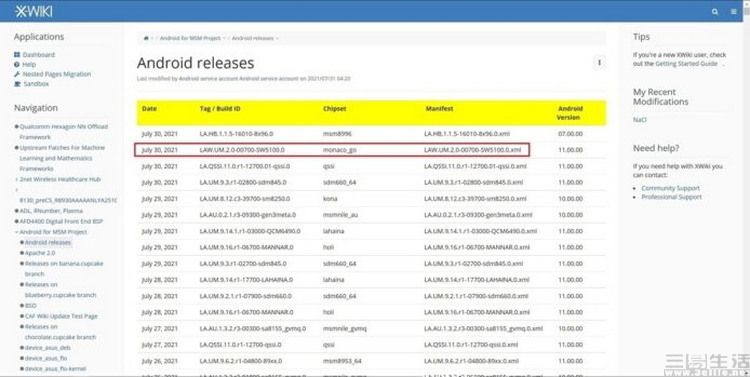
Task: Open manifest LA.QSSI.11.0.r1-12700.01-qssi.0.xml
Action: point(475,166)
